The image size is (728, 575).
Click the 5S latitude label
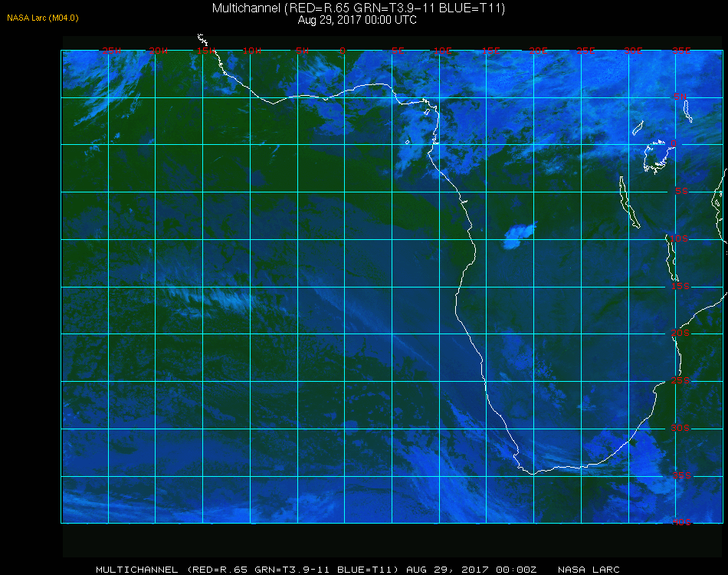[681, 191]
